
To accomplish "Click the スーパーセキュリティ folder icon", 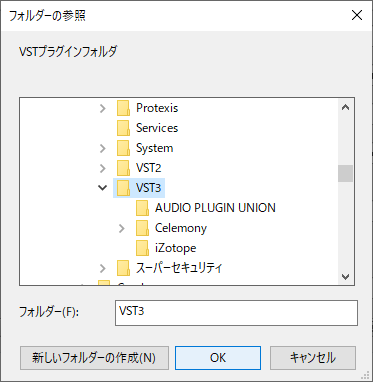I will point(123,268).
